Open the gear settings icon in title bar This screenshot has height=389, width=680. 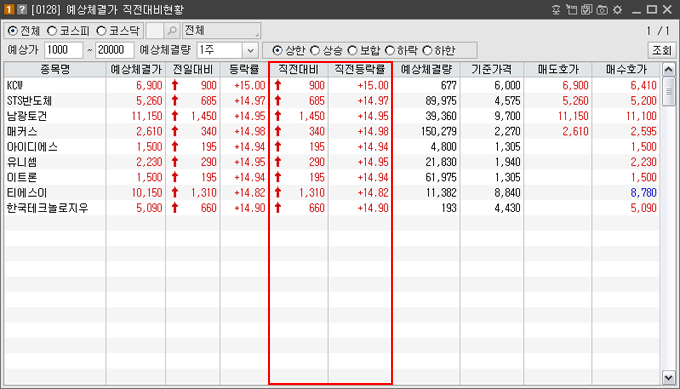(618, 10)
